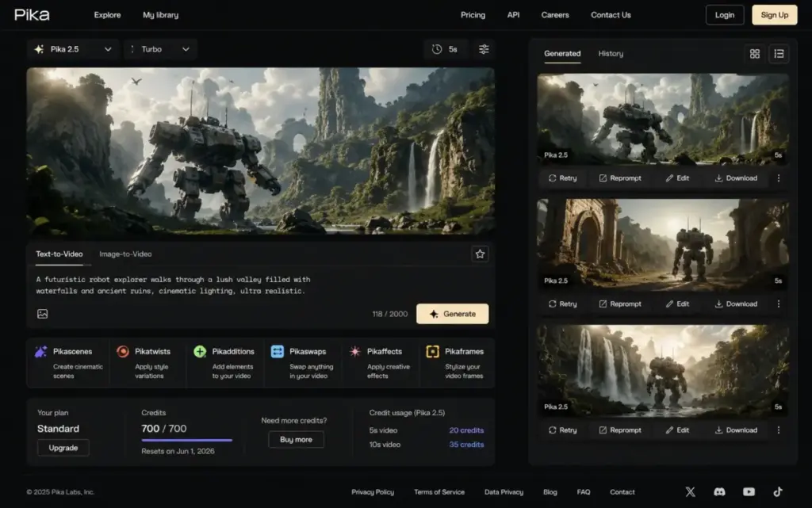Click the Generate button
This screenshot has width=812, height=508.
tap(452, 314)
